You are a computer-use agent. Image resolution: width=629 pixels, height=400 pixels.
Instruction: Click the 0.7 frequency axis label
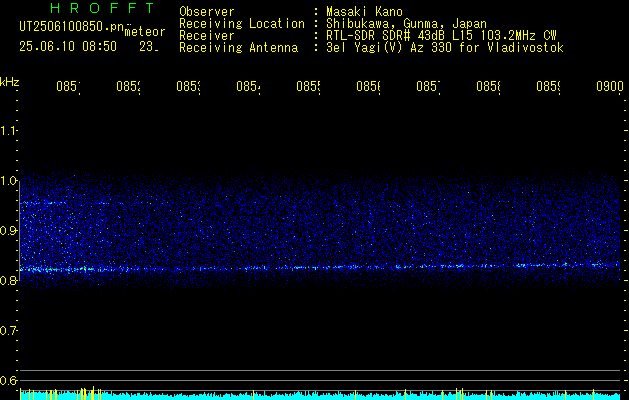click(x=8, y=331)
